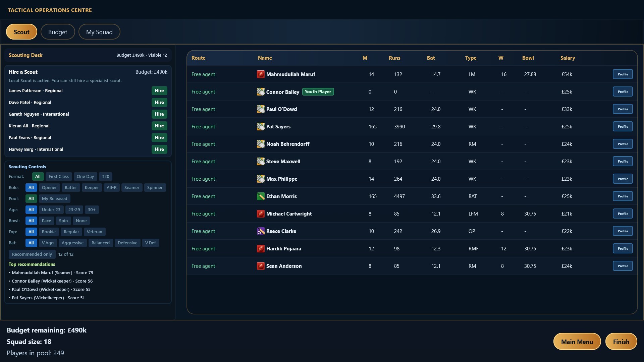Click Paul O'Dowd recommendation, Score 55
This screenshot has height=362, width=644.
[50, 290]
